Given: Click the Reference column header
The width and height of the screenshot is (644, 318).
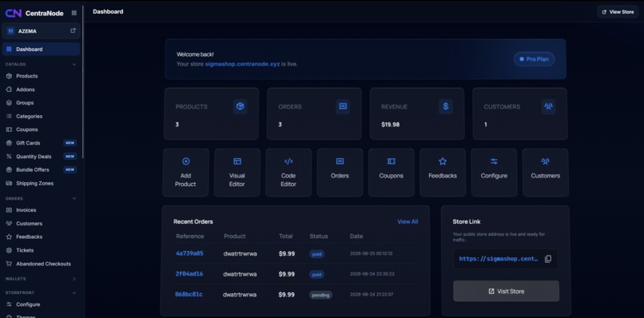Looking at the screenshot, I should (x=189, y=237).
